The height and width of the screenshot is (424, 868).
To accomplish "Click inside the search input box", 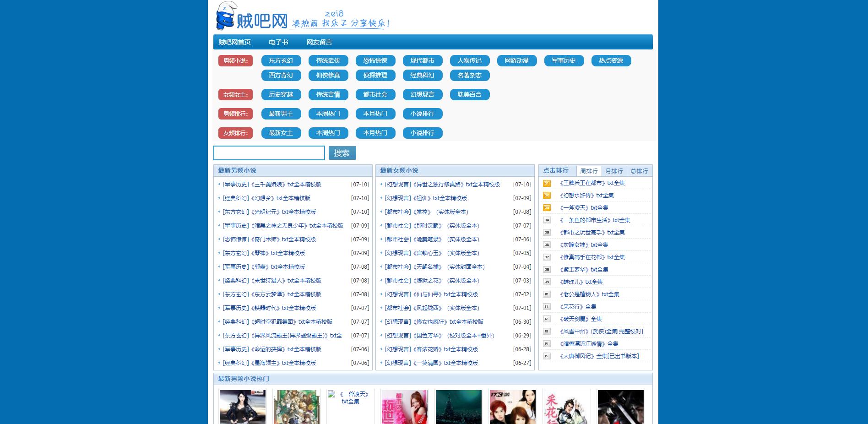I will (x=269, y=153).
